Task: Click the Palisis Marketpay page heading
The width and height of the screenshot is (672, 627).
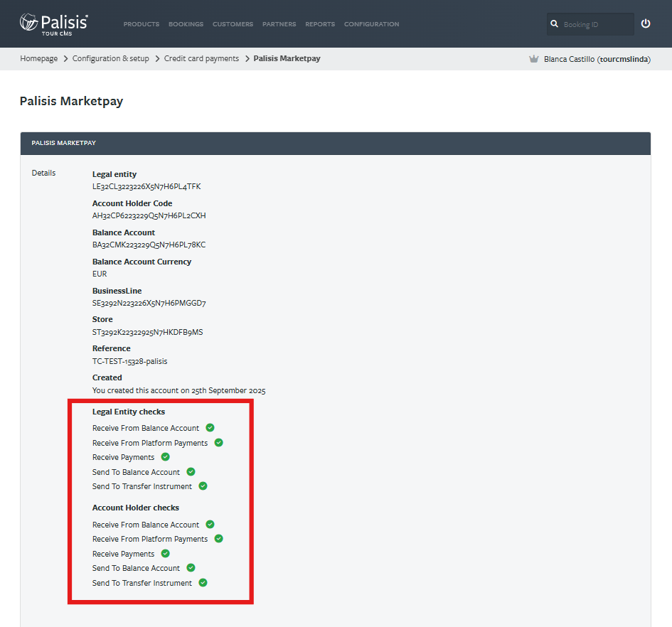Action: [x=71, y=101]
